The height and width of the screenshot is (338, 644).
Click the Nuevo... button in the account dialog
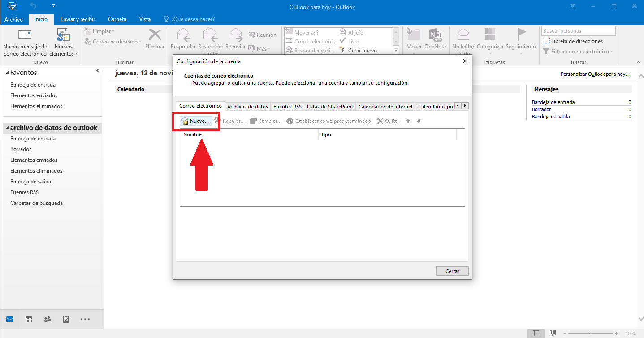tap(195, 121)
